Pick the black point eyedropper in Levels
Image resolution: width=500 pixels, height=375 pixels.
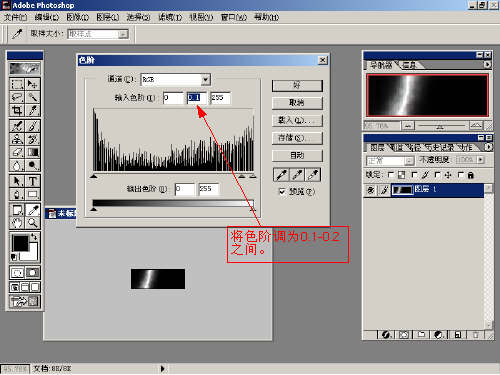(281, 175)
